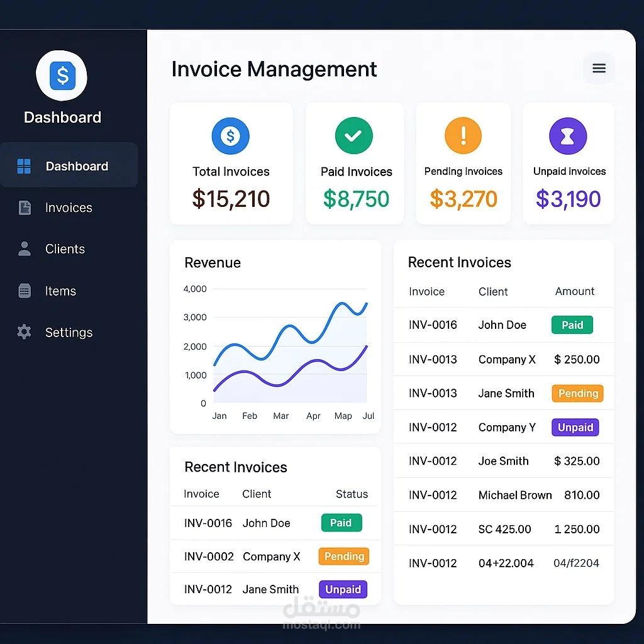Click the Paid status badge for INV-0016
This screenshot has height=644, width=644.
tap(341, 523)
